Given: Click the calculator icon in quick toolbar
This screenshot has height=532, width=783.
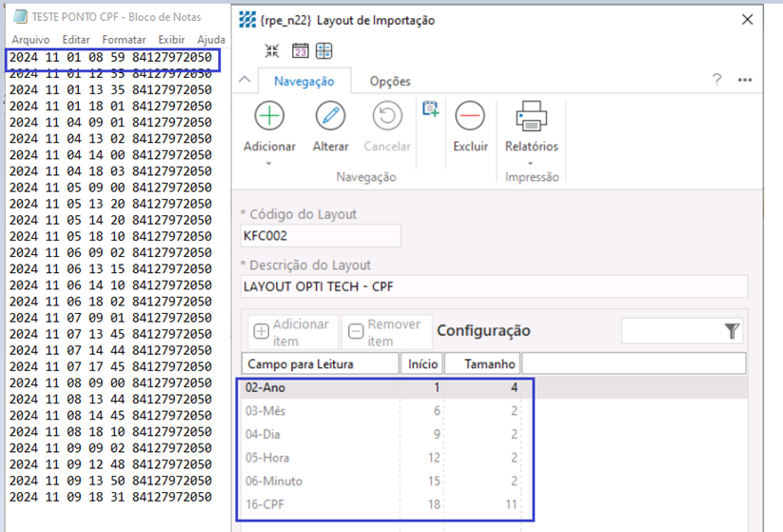Looking at the screenshot, I should [x=324, y=51].
